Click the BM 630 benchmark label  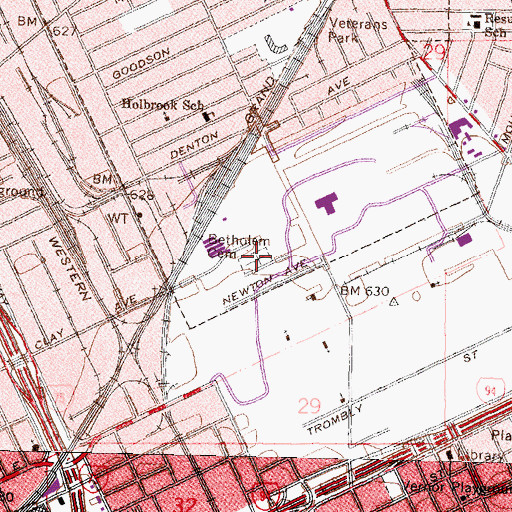point(364,291)
